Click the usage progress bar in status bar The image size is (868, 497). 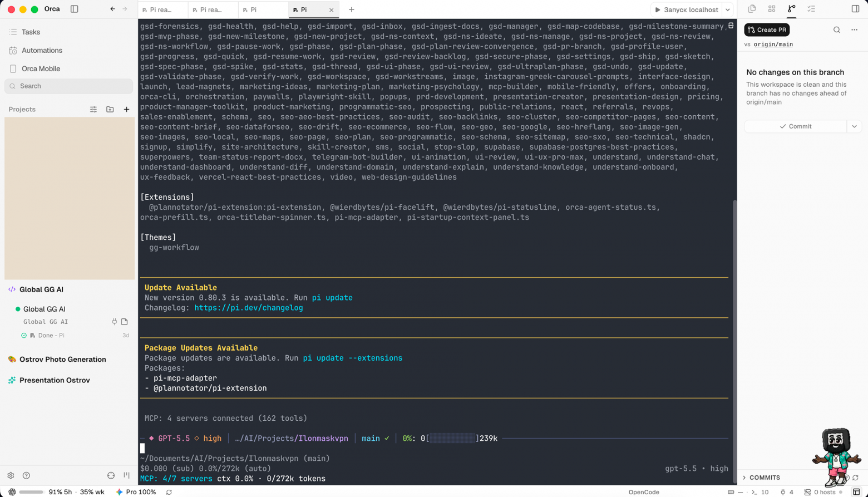(31, 492)
